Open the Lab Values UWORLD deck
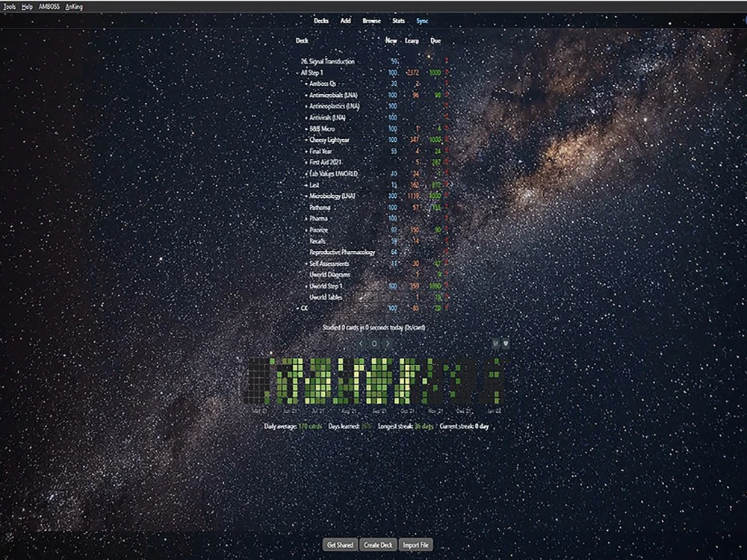The image size is (747, 560). click(333, 174)
